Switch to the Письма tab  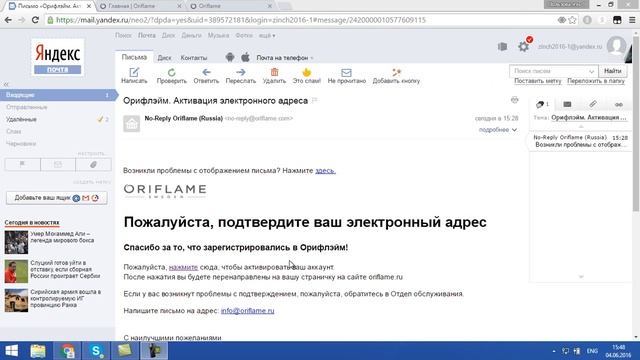134,58
